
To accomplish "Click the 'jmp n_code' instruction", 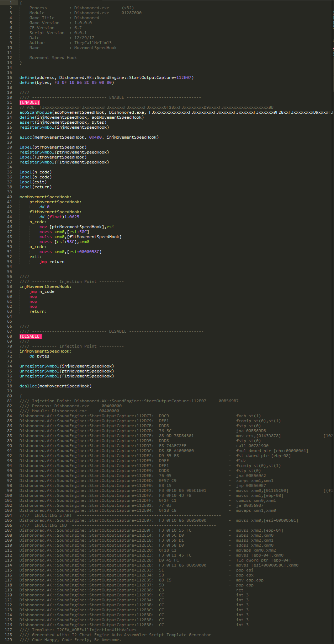I will (x=42, y=291).
